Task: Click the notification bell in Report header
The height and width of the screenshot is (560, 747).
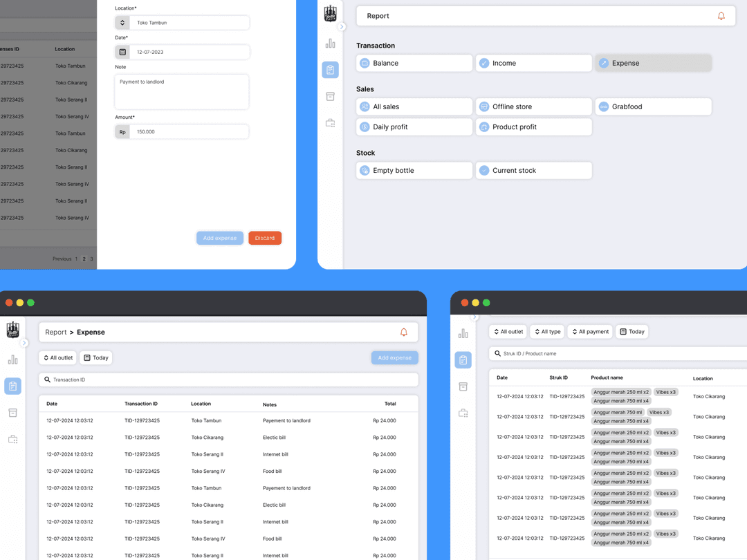Action: coord(721,16)
